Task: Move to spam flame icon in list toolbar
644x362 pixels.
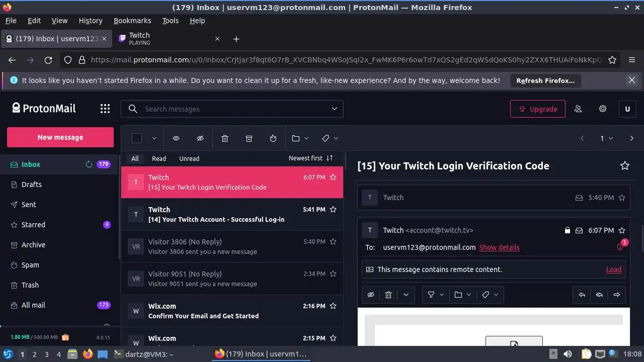Action: click(x=273, y=138)
